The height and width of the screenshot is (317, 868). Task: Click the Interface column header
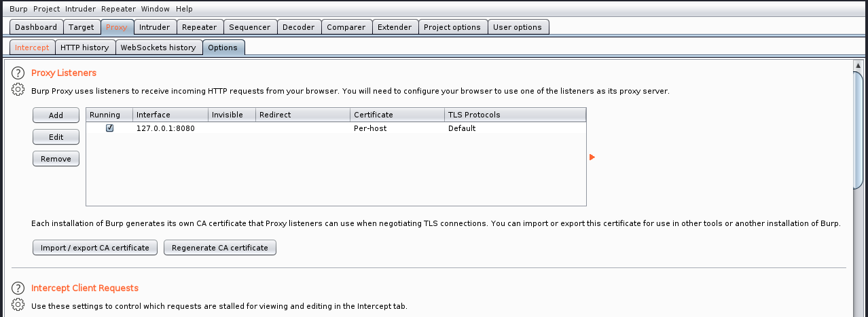(x=170, y=115)
